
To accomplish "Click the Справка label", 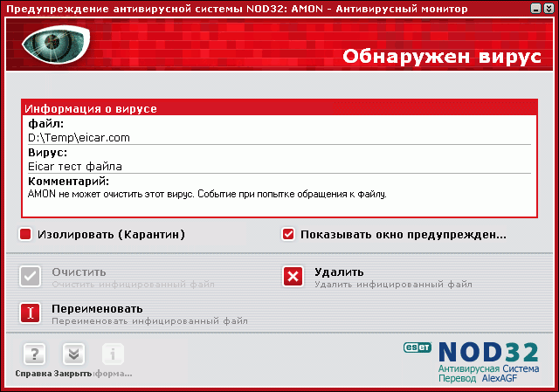I will (33, 374).
